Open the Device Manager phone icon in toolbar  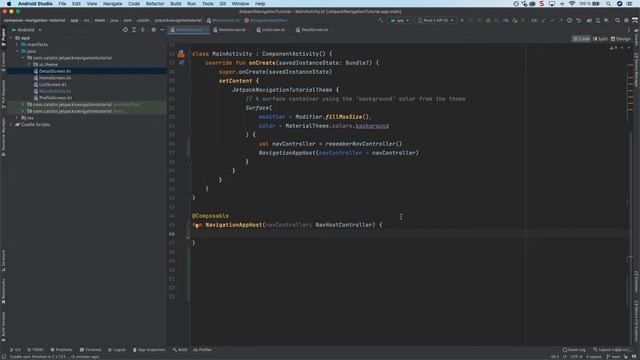[598, 20]
